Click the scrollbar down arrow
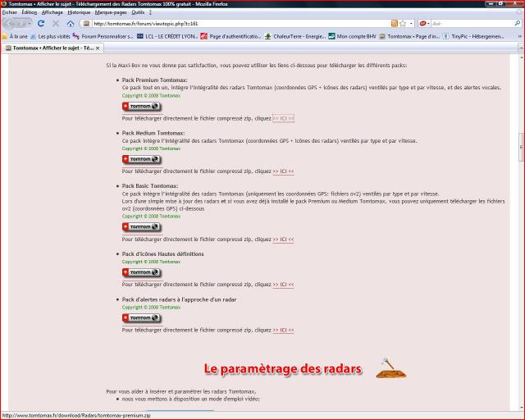The height and width of the screenshot is (420, 525). 522,408
